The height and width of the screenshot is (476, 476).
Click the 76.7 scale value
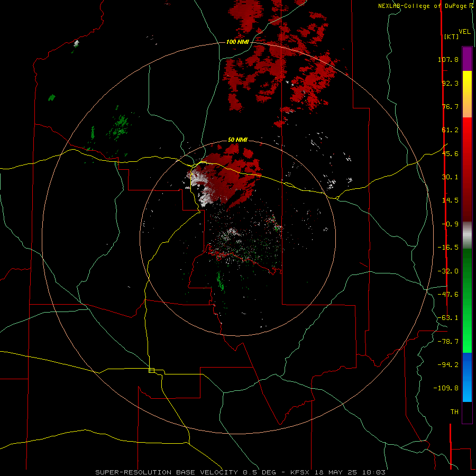coord(450,106)
